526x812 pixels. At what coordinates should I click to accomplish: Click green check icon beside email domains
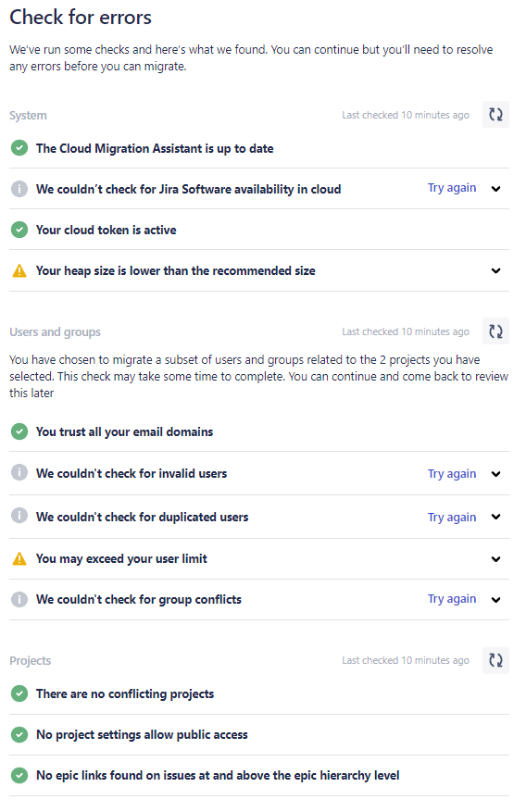point(19,431)
